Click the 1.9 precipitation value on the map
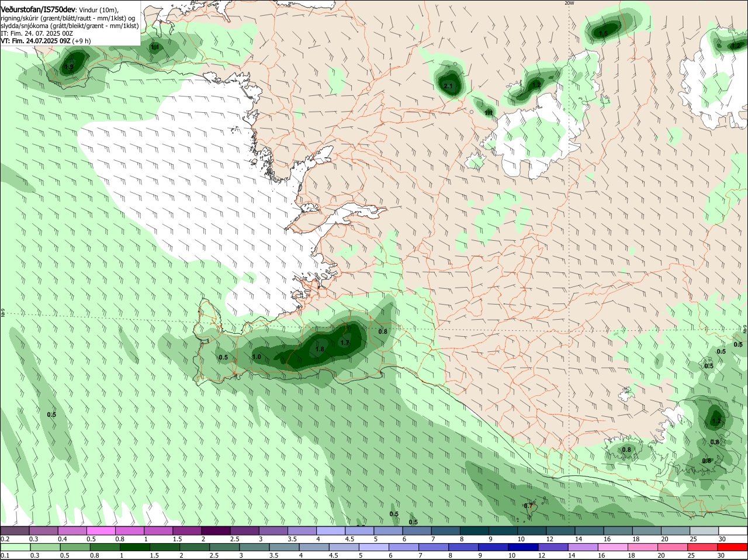The height and width of the screenshot is (560, 748). 69,67
